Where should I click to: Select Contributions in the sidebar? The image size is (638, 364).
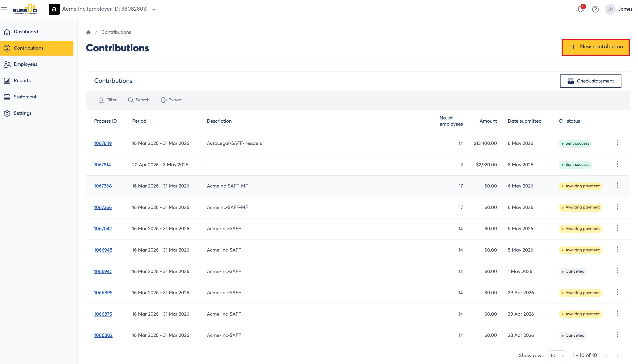37,48
